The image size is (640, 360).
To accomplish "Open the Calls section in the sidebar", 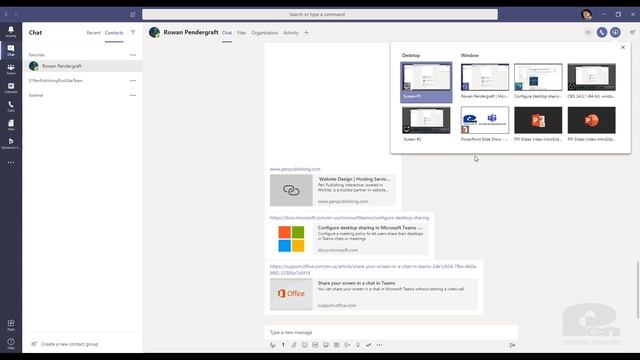I will coord(11,107).
